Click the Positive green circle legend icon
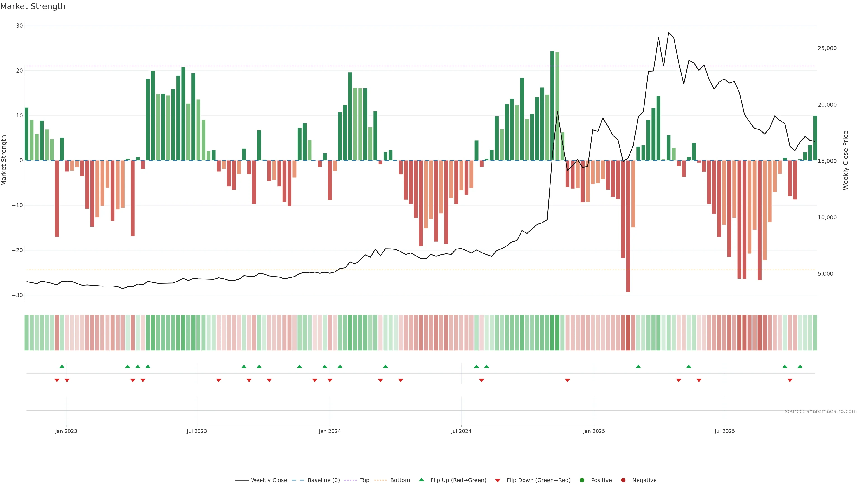This screenshot has width=868, height=488. pos(582,480)
